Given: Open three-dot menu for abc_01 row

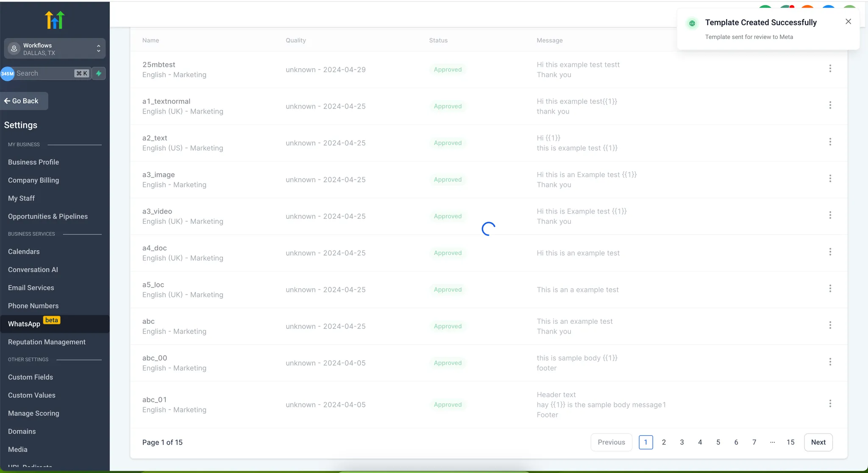Looking at the screenshot, I should click(x=830, y=403).
